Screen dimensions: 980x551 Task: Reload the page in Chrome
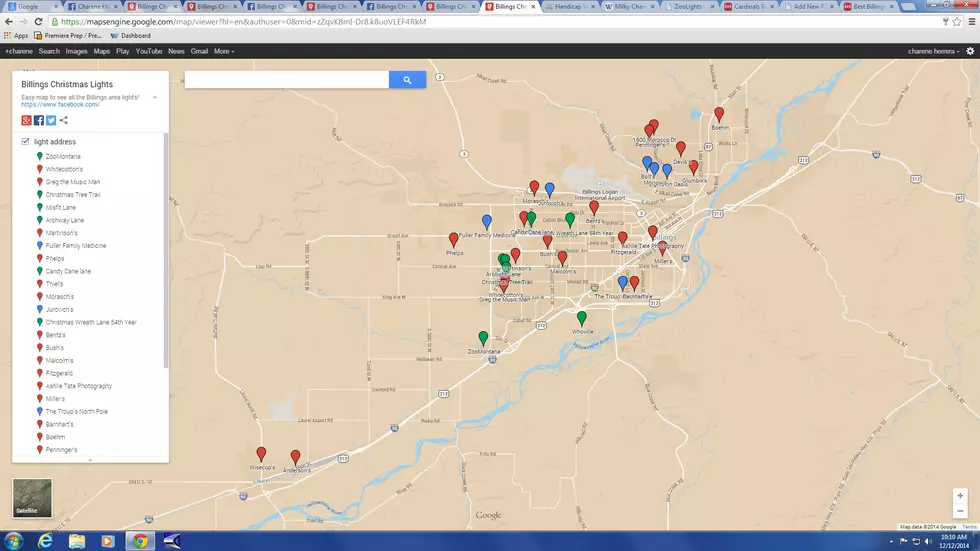[x=38, y=21]
